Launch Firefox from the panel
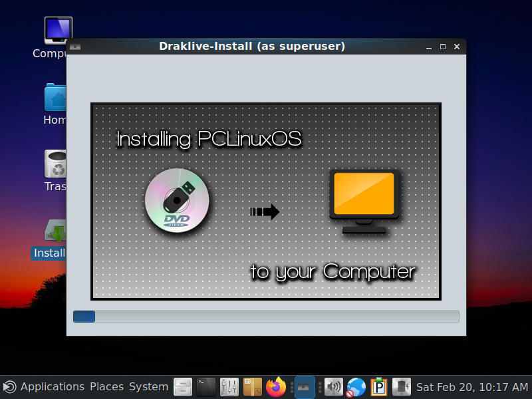This screenshot has width=532, height=399. [x=276, y=387]
